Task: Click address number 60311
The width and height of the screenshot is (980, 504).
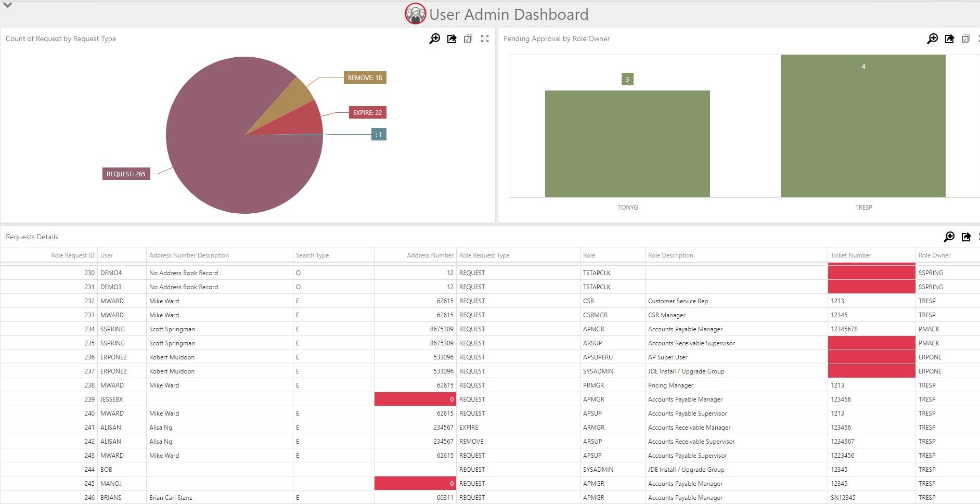Action: [x=445, y=497]
